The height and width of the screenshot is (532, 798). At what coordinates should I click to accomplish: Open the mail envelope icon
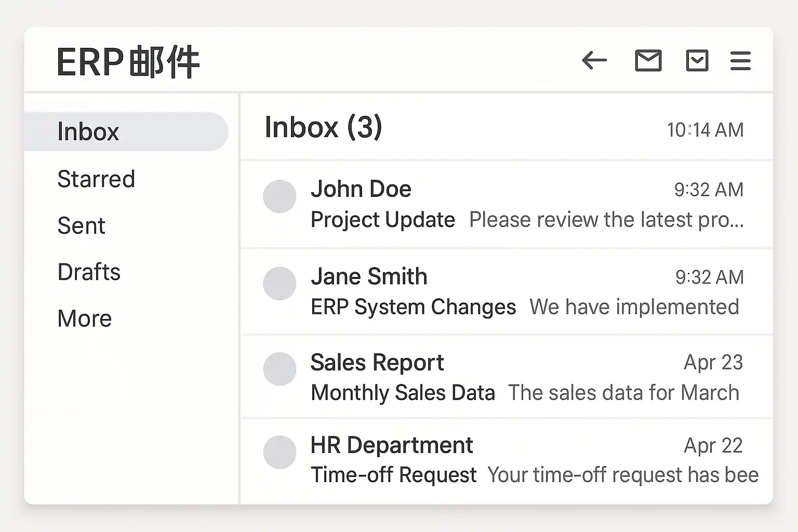click(x=648, y=61)
